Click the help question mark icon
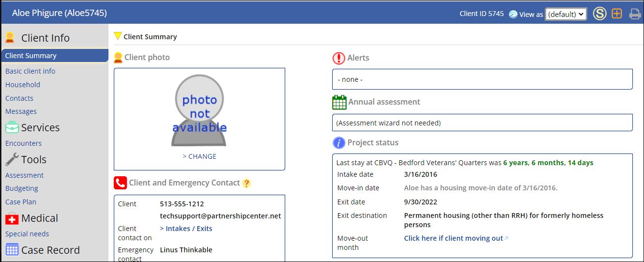 click(246, 183)
